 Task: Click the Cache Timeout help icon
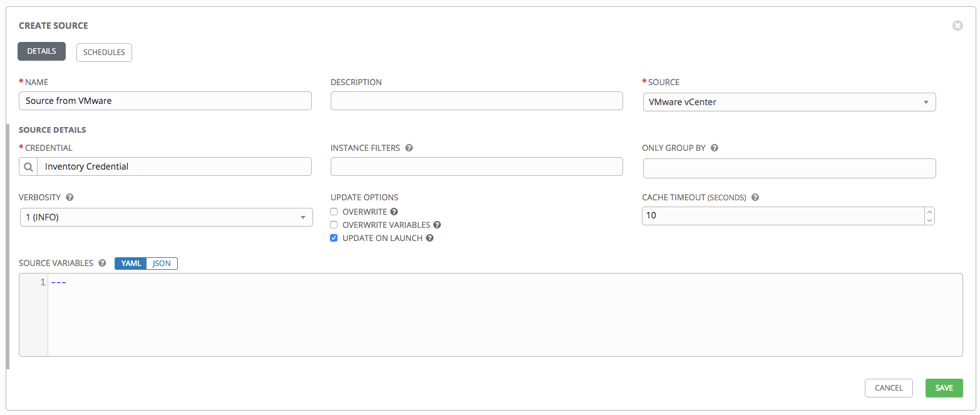[755, 197]
